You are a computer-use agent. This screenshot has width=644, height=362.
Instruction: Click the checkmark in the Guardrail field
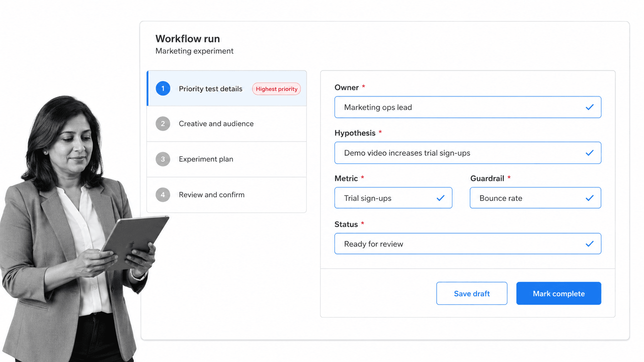(x=590, y=198)
